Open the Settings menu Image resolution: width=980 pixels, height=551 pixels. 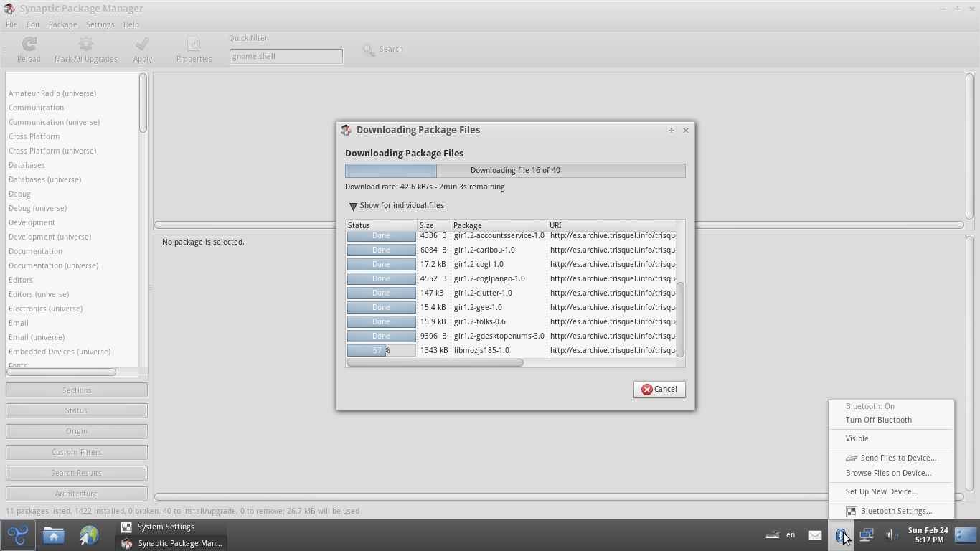coord(100,24)
